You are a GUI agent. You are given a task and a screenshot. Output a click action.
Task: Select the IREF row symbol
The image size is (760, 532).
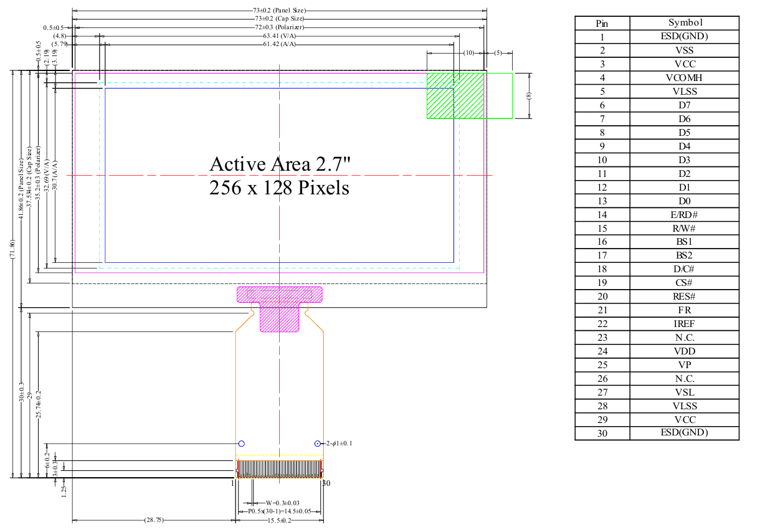684,324
